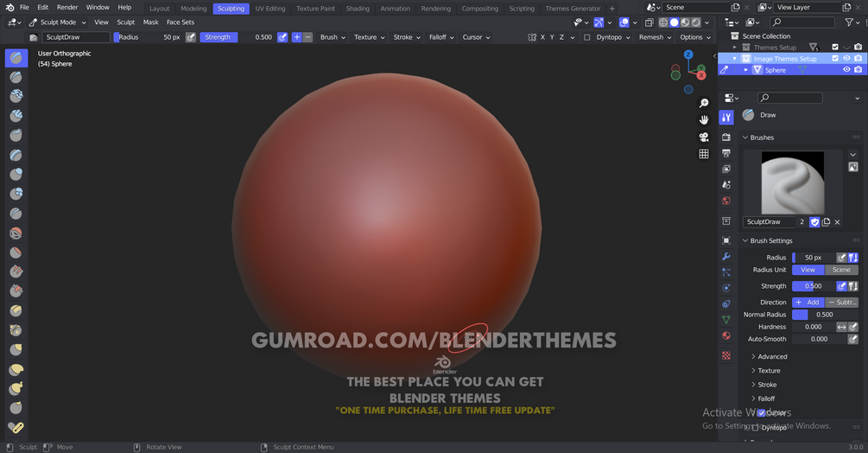Open the Face Sets menu
The image size is (868, 453).
[x=181, y=22]
